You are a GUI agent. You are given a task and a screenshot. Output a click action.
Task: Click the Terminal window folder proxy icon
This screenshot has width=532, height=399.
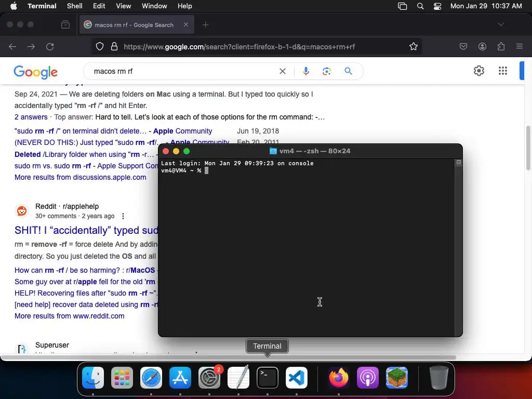pyautogui.click(x=273, y=151)
